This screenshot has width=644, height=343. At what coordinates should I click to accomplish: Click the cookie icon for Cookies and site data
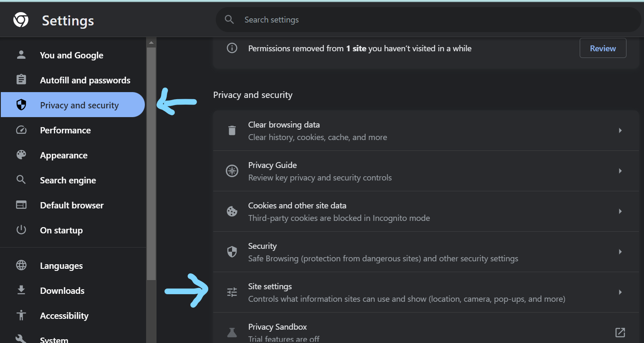232,211
